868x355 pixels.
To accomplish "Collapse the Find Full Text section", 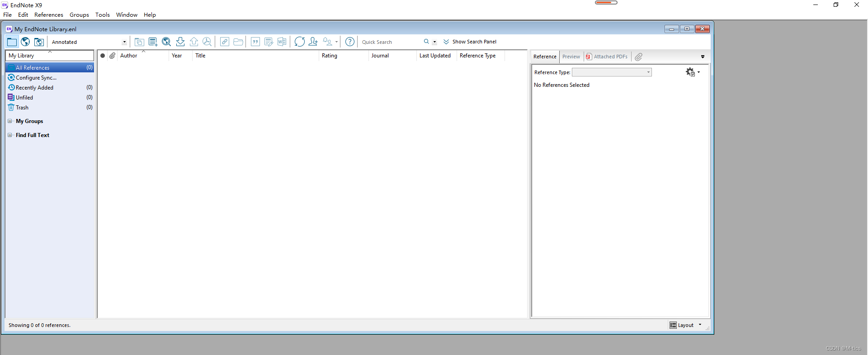I will [x=10, y=135].
